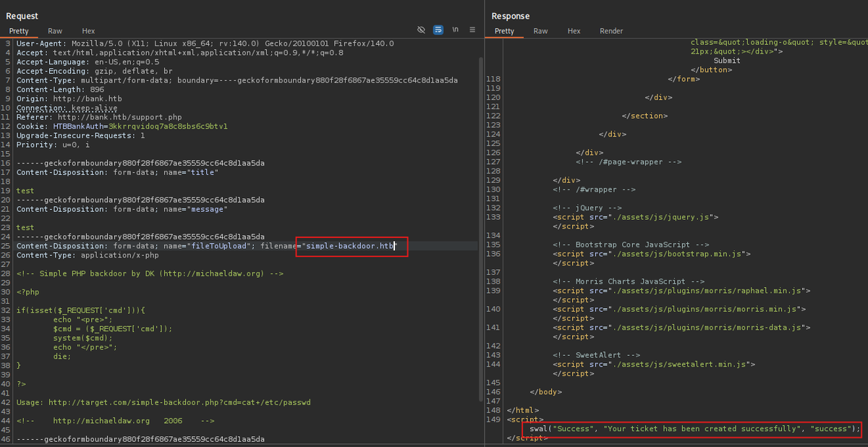Click the HTTBankAuth Cookie header line
The height and width of the screenshot is (447, 868).
click(x=122, y=127)
